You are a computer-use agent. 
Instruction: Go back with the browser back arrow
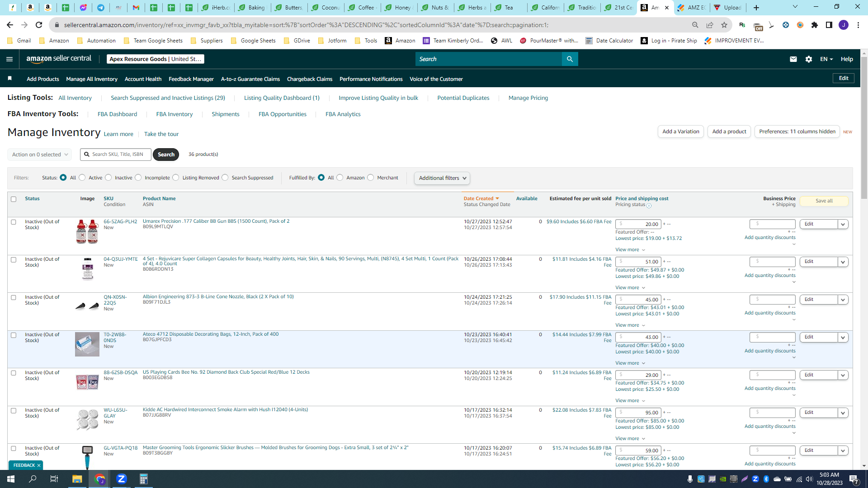(10, 25)
